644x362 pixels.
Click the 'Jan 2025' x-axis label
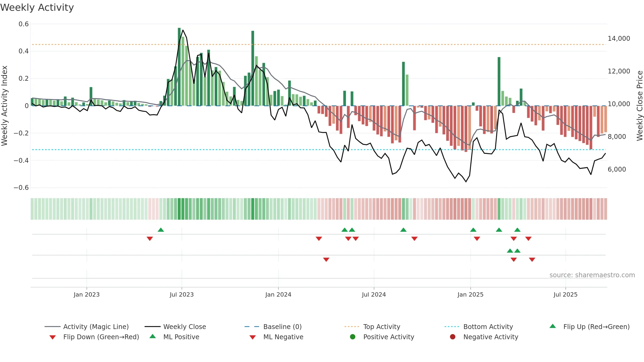coord(470,294)
